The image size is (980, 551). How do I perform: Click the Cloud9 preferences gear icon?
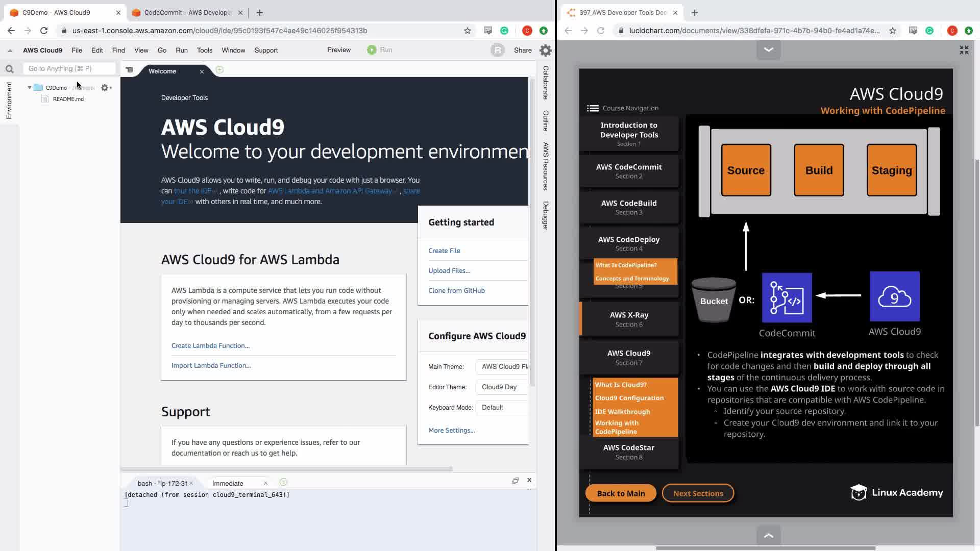545,50
